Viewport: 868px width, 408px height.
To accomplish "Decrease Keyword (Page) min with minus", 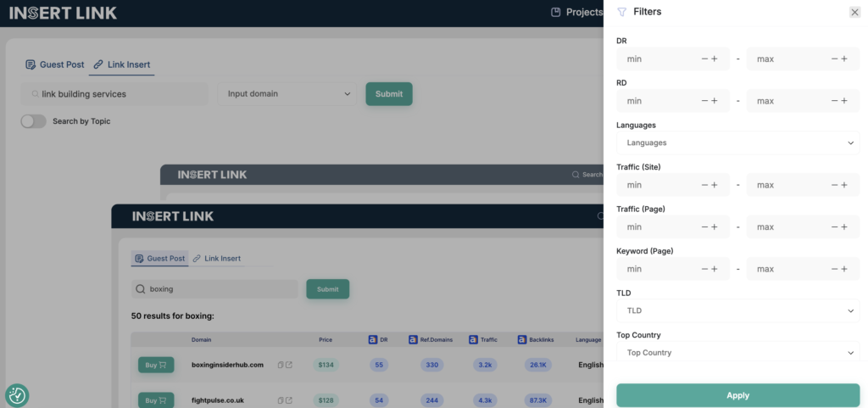I will coord(704,269).
